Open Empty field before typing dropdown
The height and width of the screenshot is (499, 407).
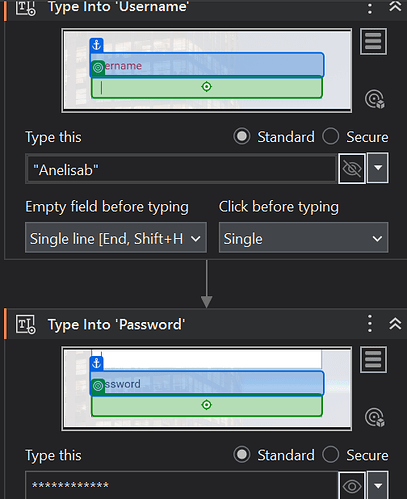[116, 238]
